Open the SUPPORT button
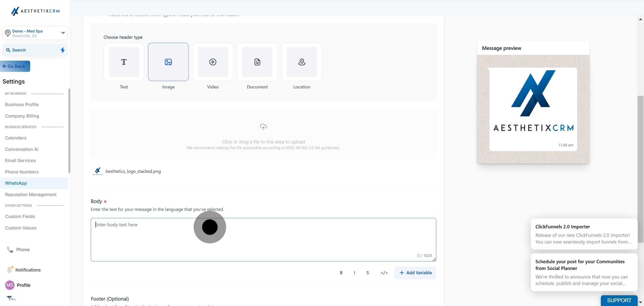 point(619,300)
